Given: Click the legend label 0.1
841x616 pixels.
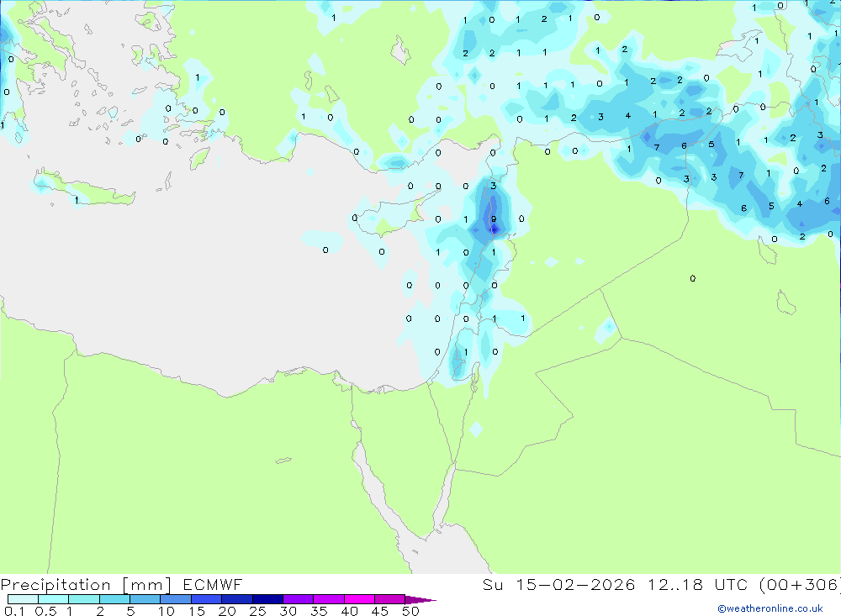Looking at the screenshot, I should point(14,611).
